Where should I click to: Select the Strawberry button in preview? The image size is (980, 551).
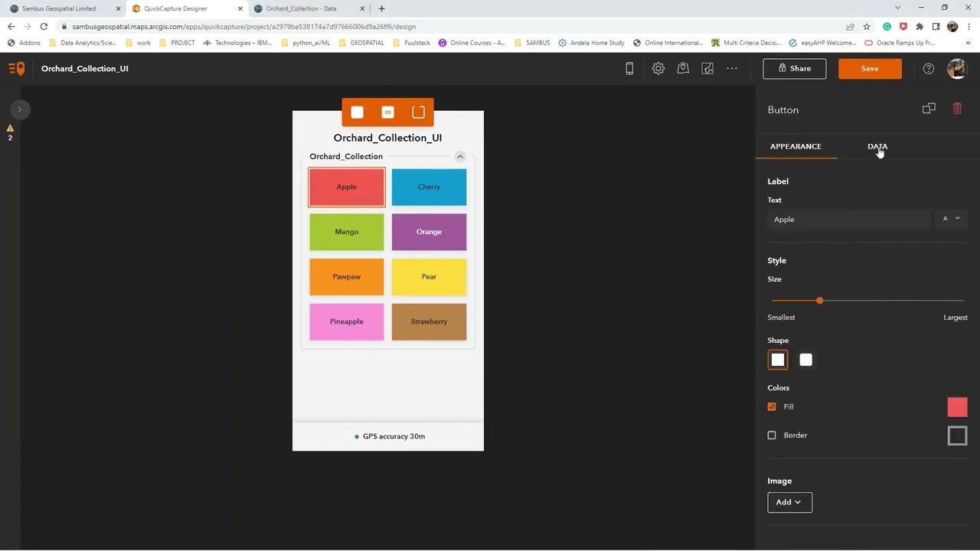[429, 321]
